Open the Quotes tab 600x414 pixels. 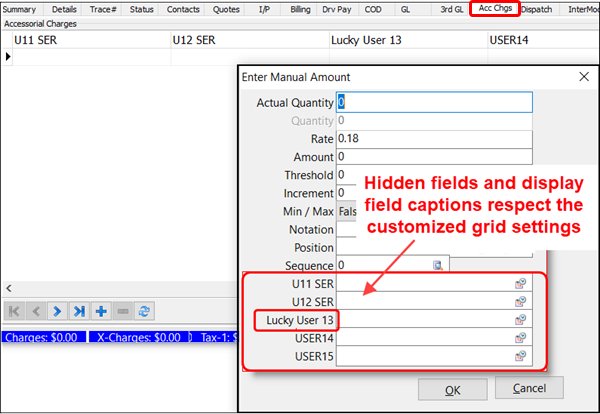226,9
